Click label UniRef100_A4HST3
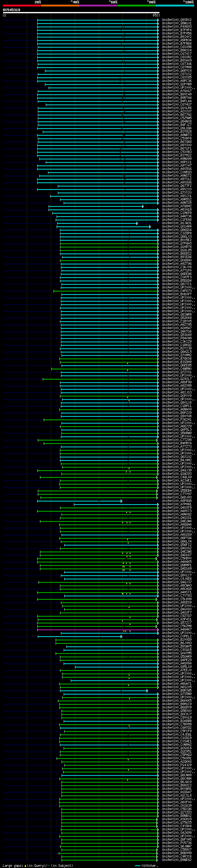This screenshot has height=868, width=197. click(x=177, y=511)
